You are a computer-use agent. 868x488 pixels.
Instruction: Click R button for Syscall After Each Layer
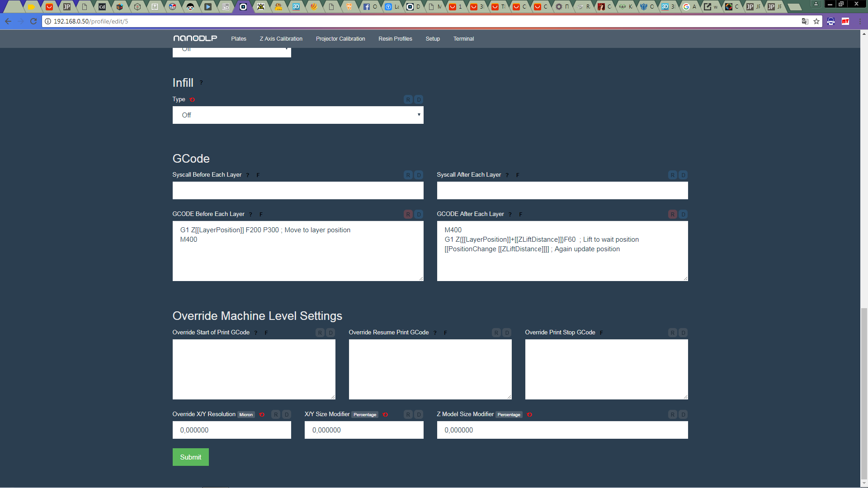click(x=673, y=175)
